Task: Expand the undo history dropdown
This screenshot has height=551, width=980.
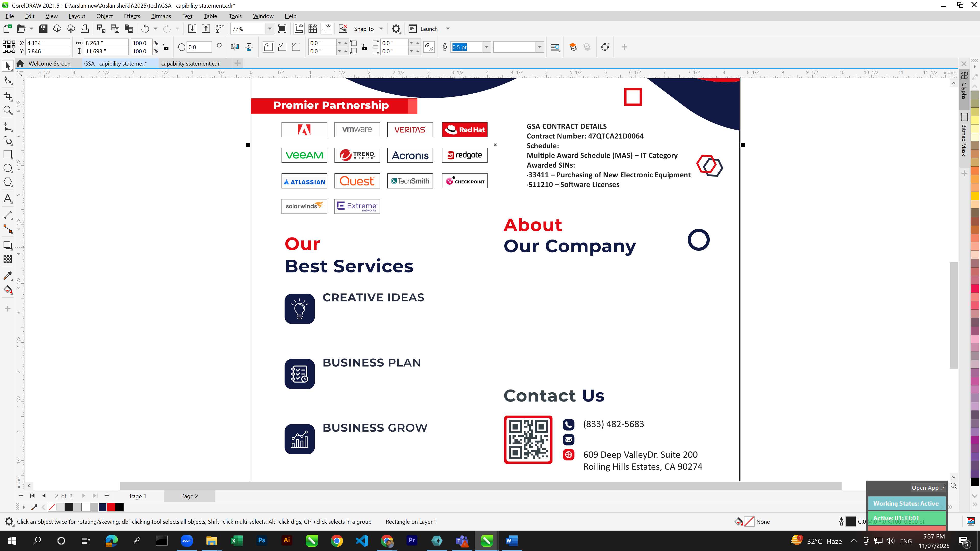Action: pos(155,29)
